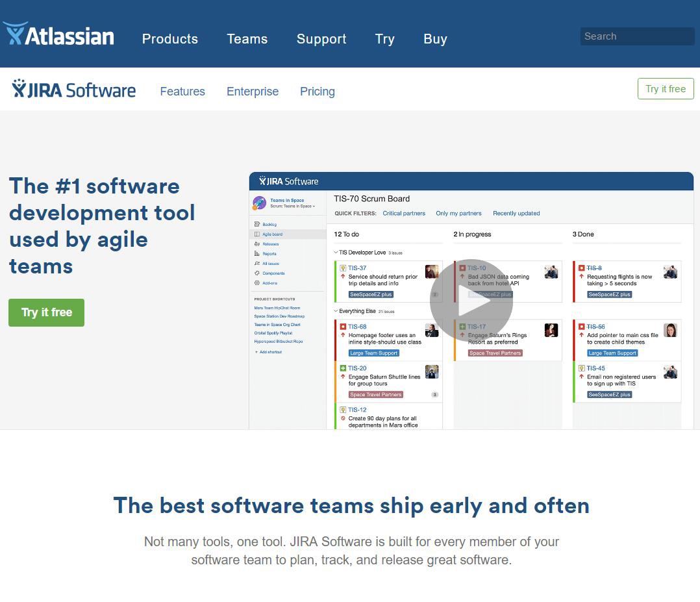Click the red bug icon on TIS-8
Viewport: 700px width, 602px height.
(581, 268)
